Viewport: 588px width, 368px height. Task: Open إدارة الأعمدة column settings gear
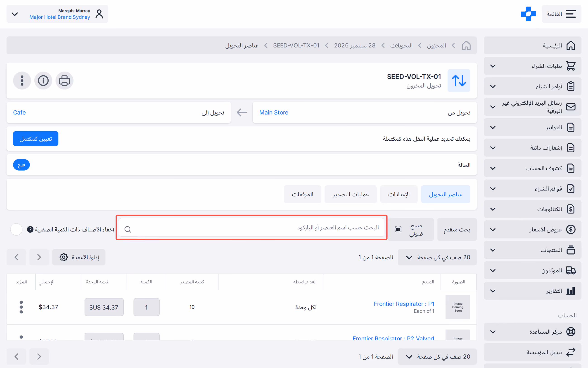[x=79, y=257]
